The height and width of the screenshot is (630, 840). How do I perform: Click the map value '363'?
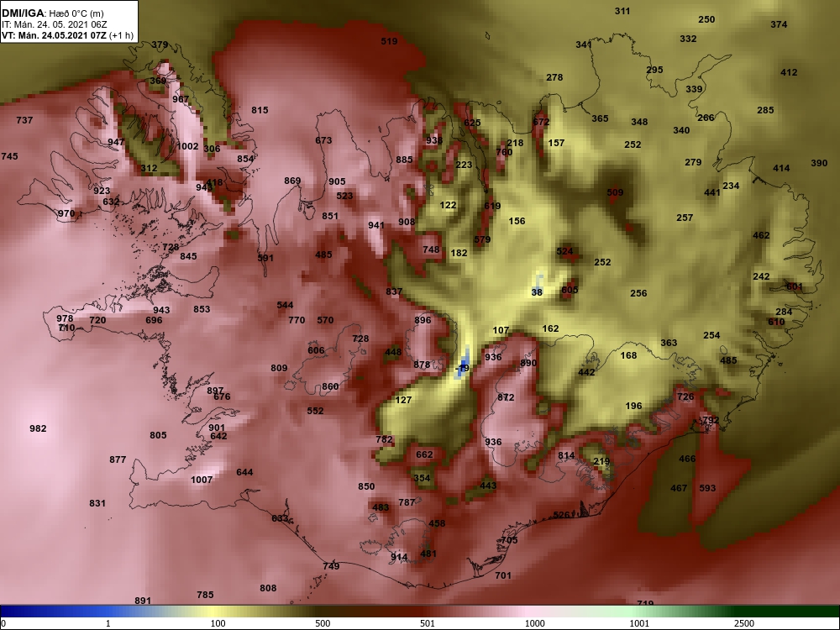tap(669, 343)
